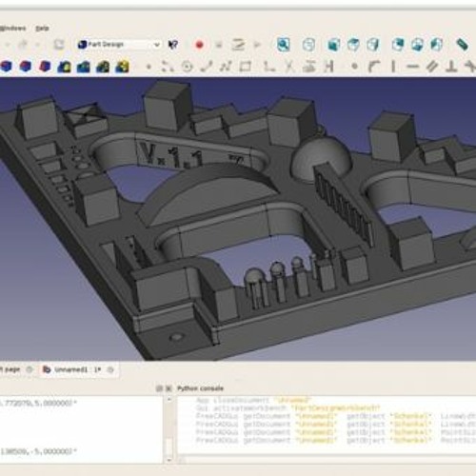Viewport: 476px width, 476px height.
Task: Click the Fit All zoom view icon
Action: (x=283, y=45)
